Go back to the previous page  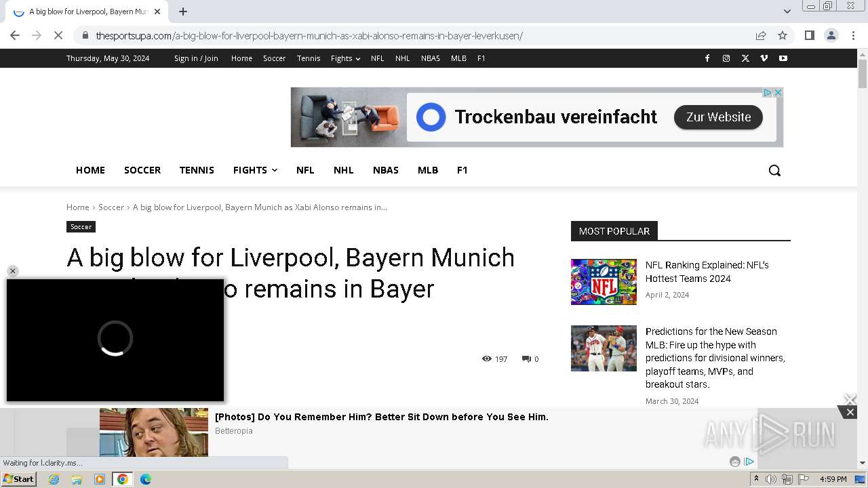click(x=15, y=35)
